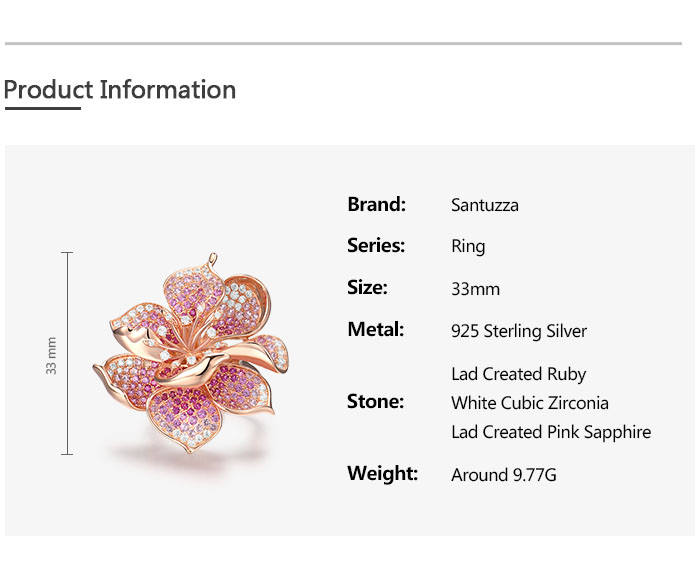
Task: Select the 925 Sterling Silver text
Action: coord(519,331)
